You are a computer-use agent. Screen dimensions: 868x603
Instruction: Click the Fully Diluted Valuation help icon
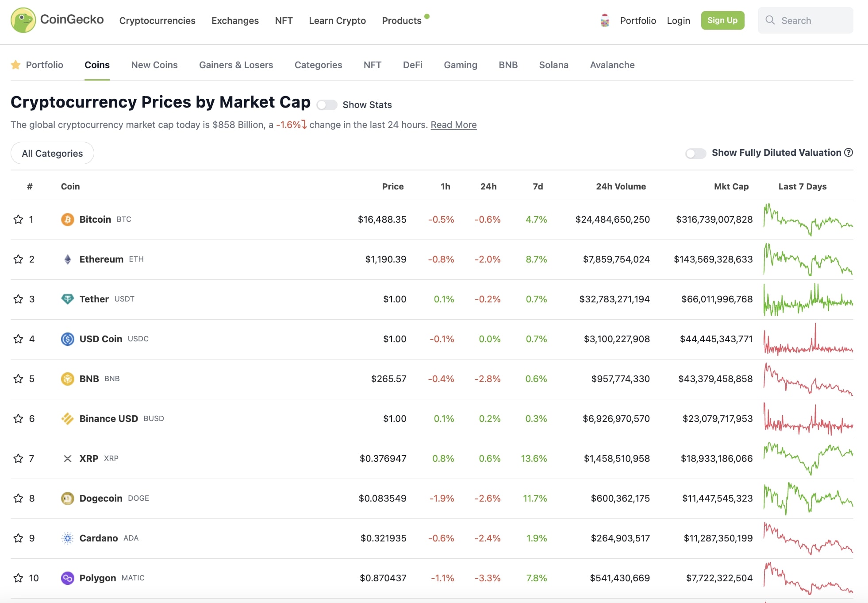(849, 152)
